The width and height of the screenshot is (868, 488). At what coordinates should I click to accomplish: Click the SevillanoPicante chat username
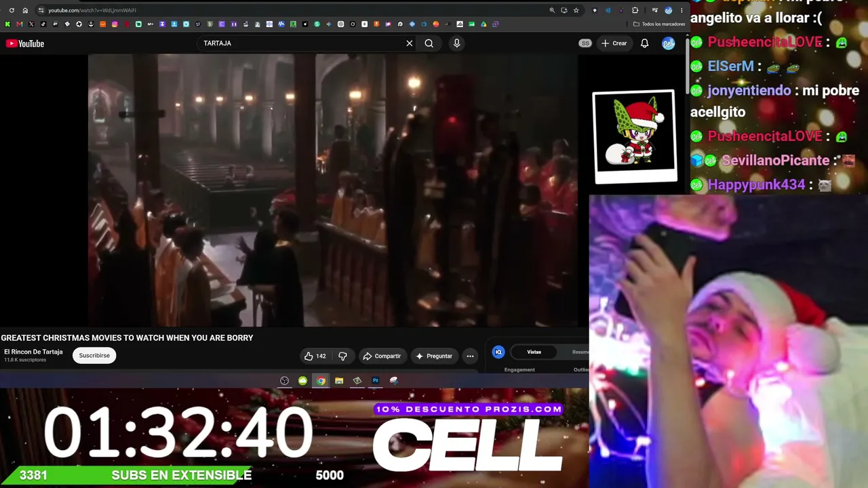tap(775, 161)
